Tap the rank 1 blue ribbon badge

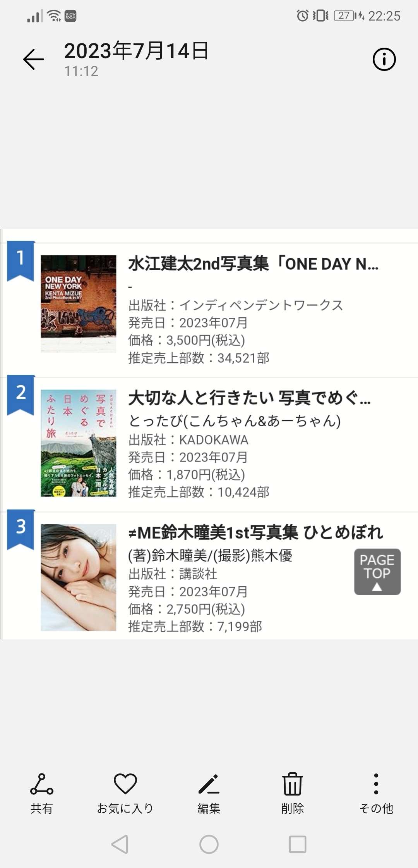pos(21,260)
